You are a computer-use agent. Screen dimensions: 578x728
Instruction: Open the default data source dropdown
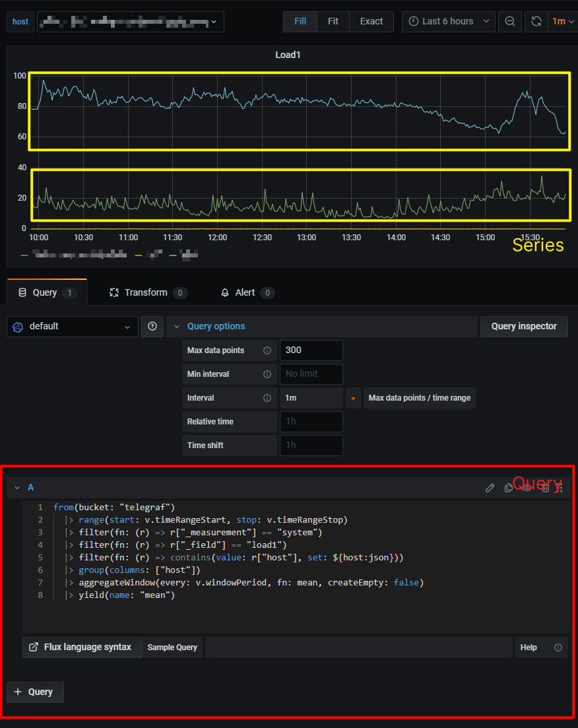click(x=73, y=326)
